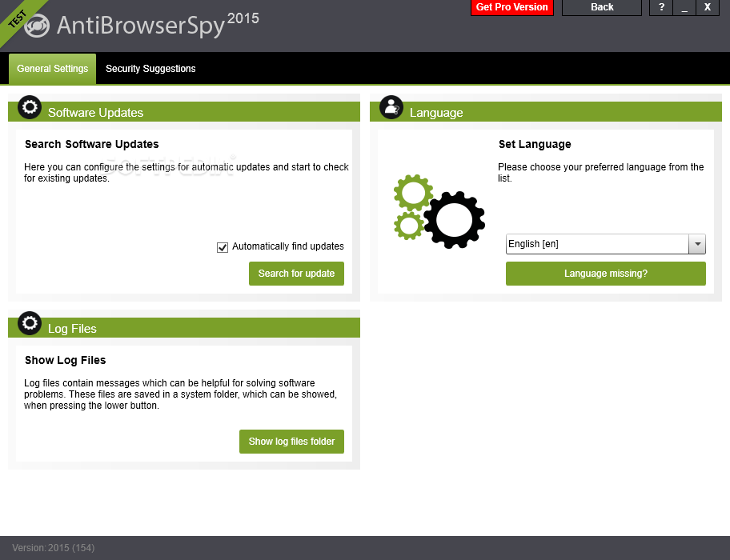Click Search for update button

296,274
